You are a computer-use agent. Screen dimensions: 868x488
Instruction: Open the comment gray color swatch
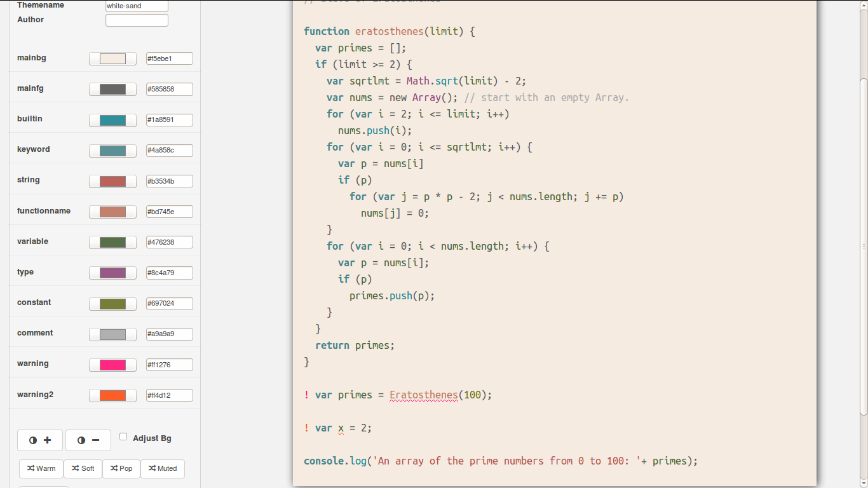(x=112, y=334)
